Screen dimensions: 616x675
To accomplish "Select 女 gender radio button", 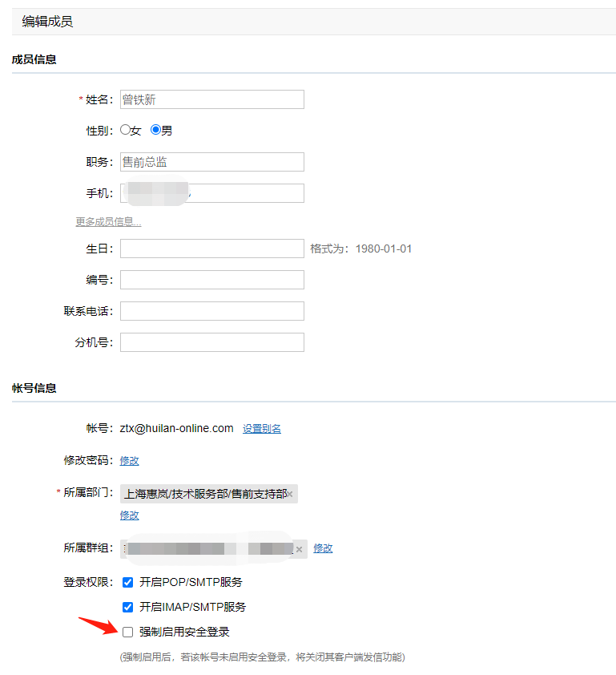I will click(x=125, y=129).
